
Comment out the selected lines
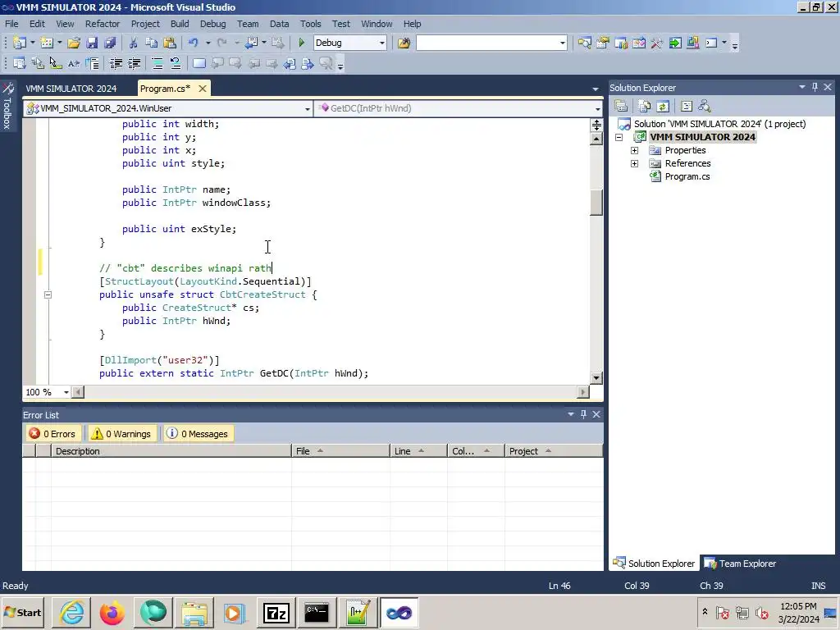coord(157,64)
